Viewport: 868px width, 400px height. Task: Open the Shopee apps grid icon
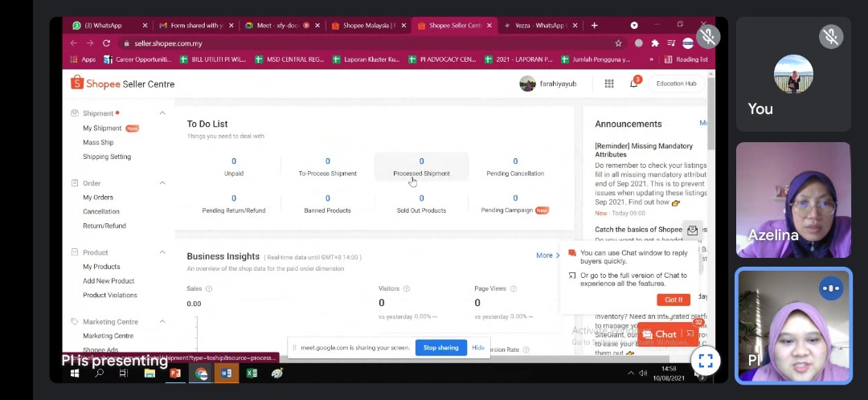[609, 84]
